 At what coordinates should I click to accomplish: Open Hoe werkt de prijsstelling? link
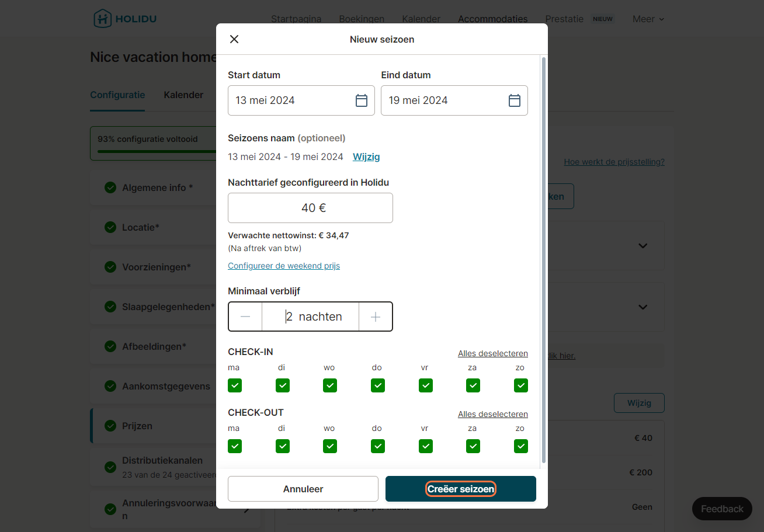click(x=614, y=162)
